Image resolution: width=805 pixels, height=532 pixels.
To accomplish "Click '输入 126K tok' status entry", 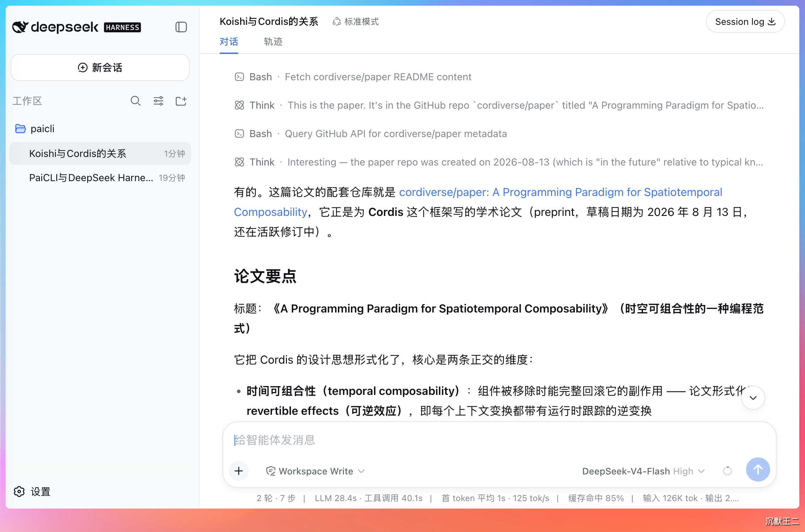I will 670,498.
